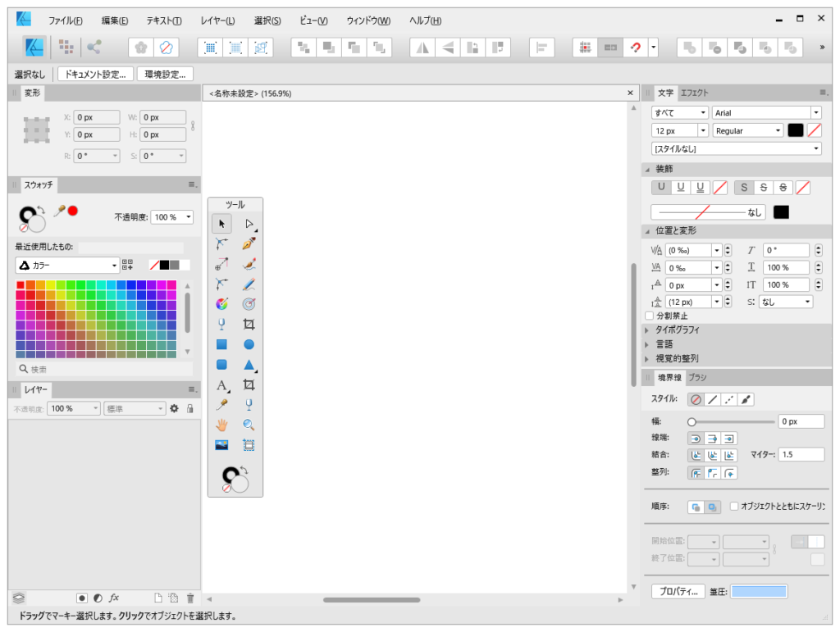This screenshot has width=840, height=632.
Task: Select the Hand view tool
Action: 221,424
